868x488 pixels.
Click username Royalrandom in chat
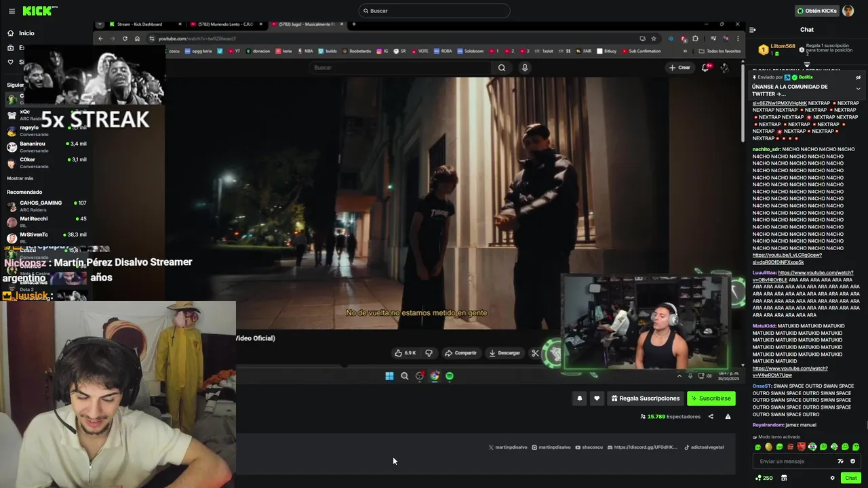(x=768, y=425)
